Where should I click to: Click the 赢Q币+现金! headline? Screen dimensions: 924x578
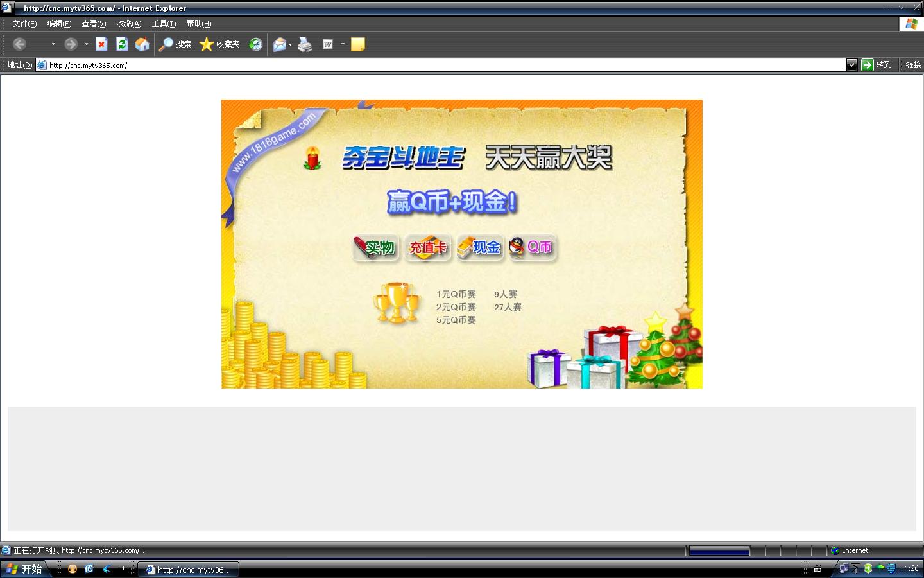point(452,202)
